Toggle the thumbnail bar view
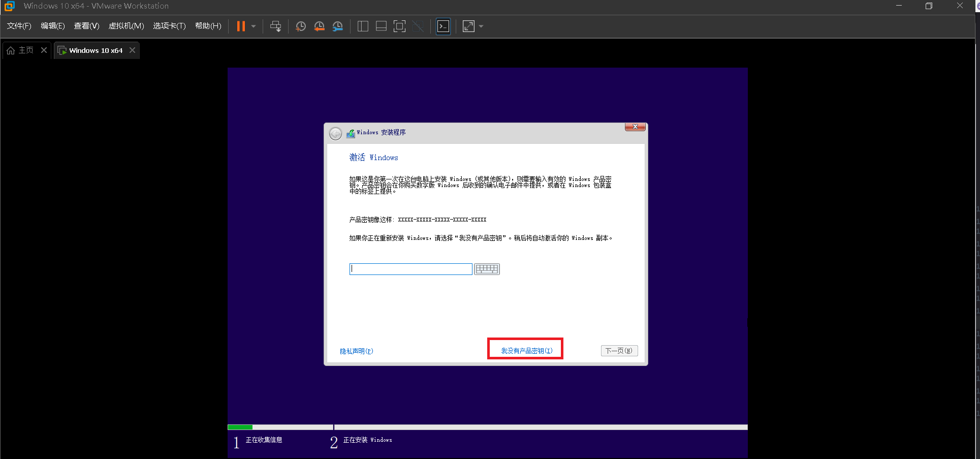The height and width of the screenshot is (459, 980). click(381, 26)
